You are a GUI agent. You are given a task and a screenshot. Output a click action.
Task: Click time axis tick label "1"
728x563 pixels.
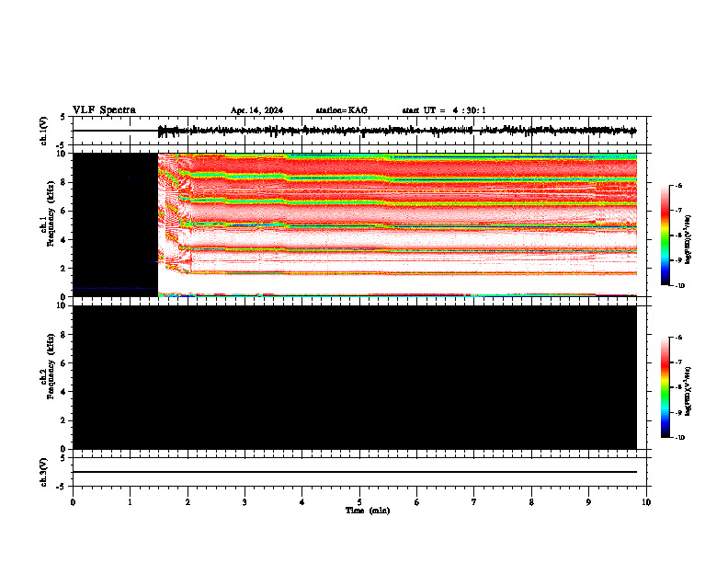pyautogui.click(x=130, y=502)
